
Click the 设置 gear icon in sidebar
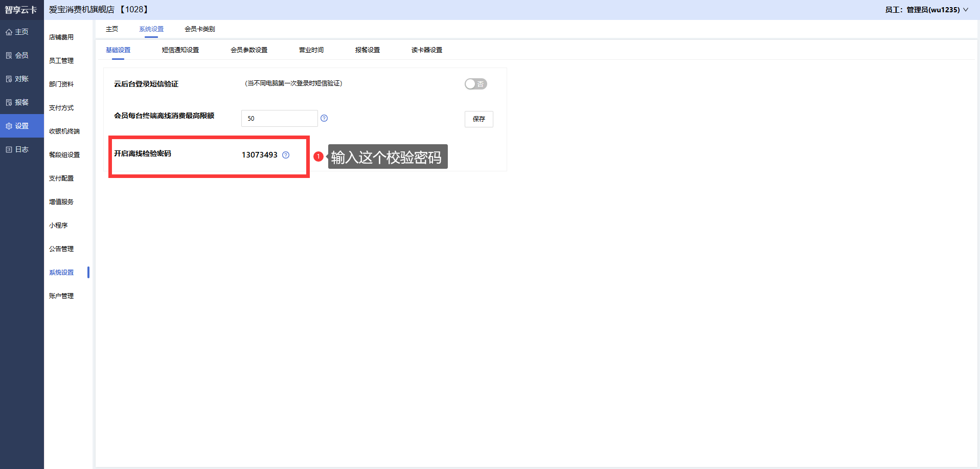pyautogui.click(x=9, y=126)
